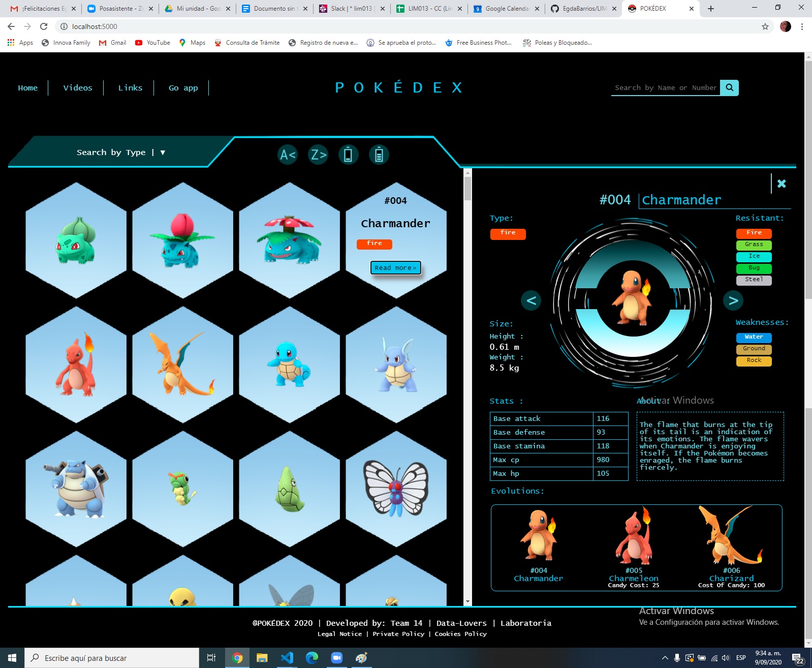
Task: Select the Bulbasaur hexagon card
Action: point(76,240)
